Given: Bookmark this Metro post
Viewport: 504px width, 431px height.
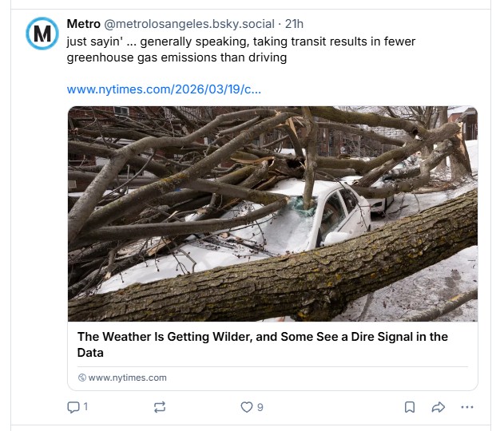Looking at the screenshot, I should coord(410,407).
